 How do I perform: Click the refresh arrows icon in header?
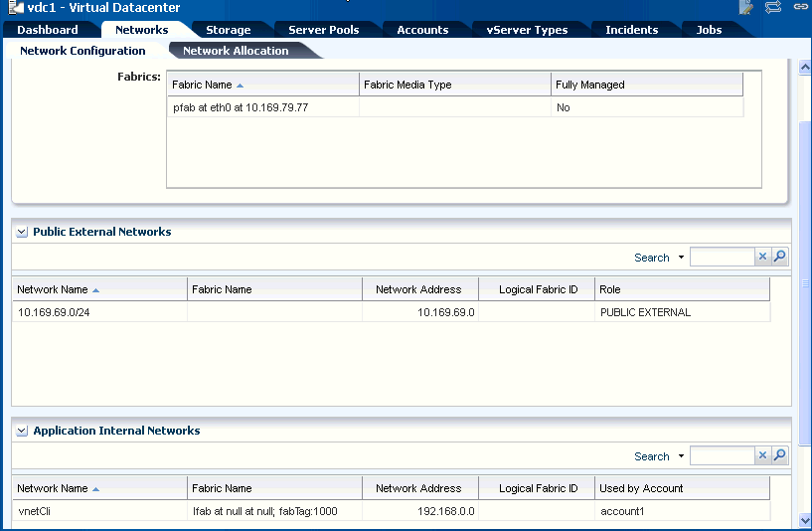pos(773,7)
